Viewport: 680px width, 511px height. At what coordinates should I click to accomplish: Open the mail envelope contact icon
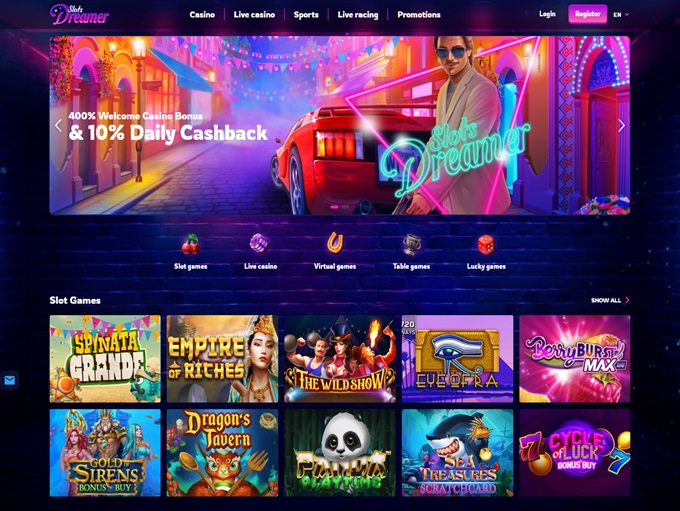tap(10, 380)
